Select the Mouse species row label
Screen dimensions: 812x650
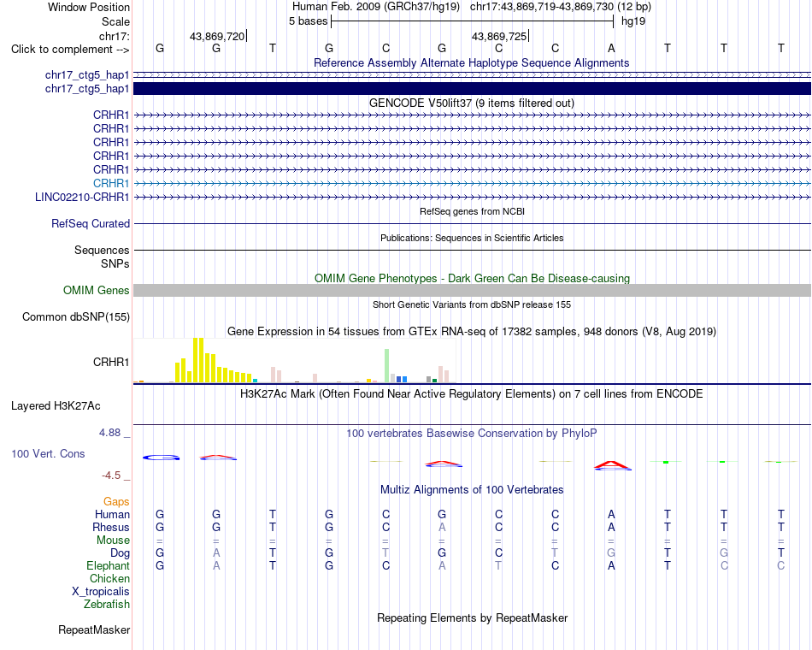tap(113, 541)
